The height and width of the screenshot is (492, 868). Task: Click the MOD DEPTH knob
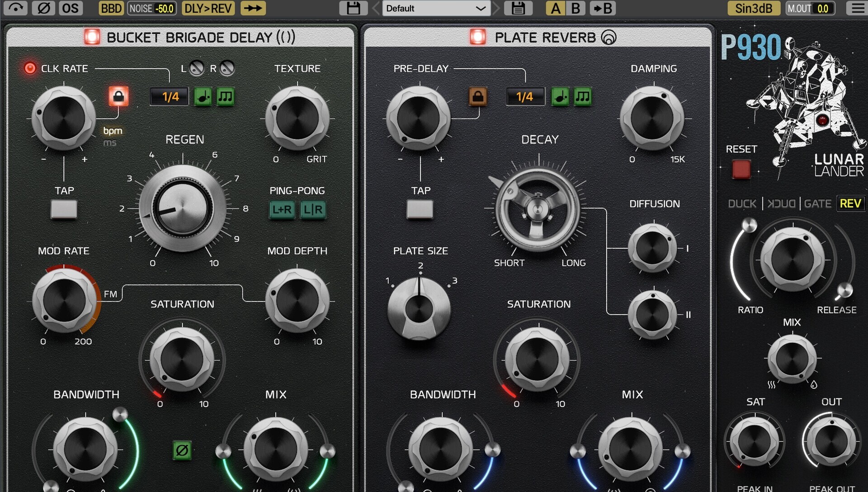pyautogui.click(x=297, y=300)
